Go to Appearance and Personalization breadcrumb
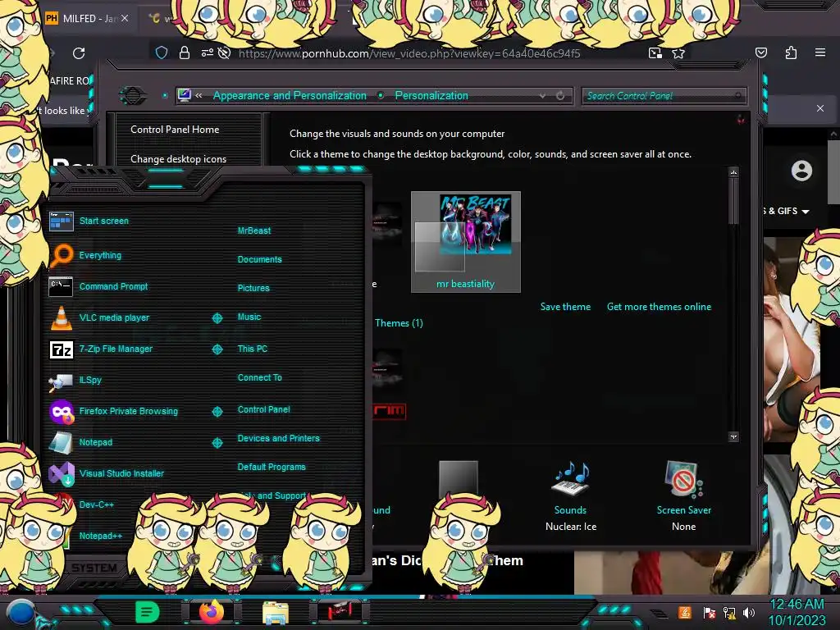The height and width of the screenshot is (630, 840). click(x=290, y=95)
